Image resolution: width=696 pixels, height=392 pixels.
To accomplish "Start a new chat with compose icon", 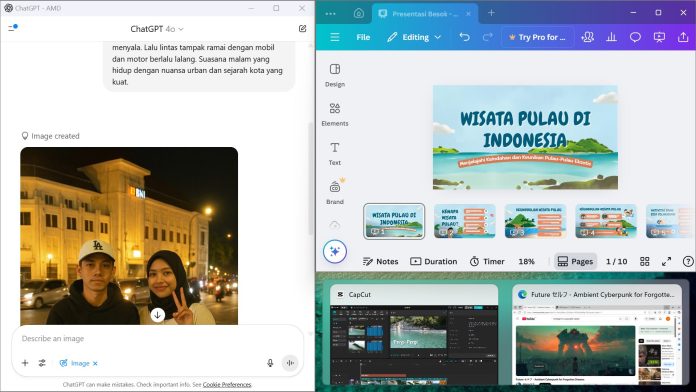I will (303, 28).
